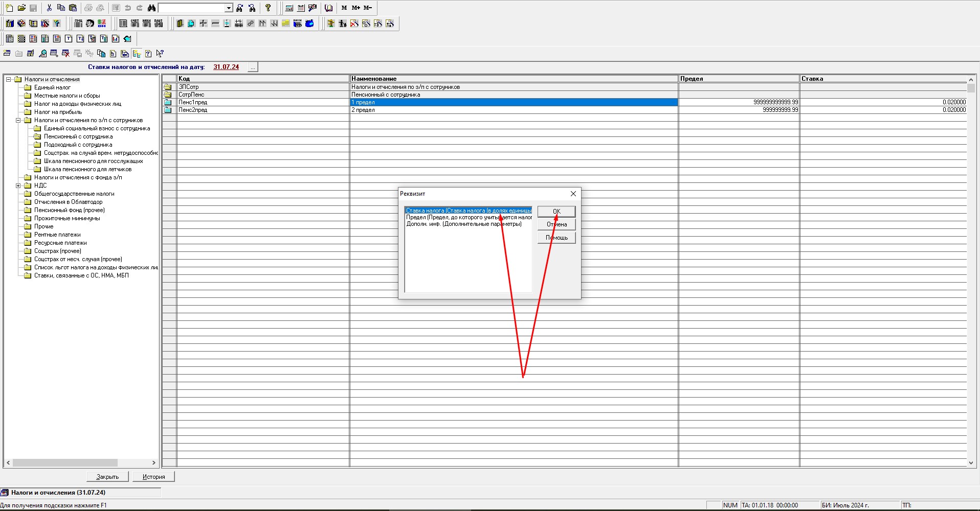Click the Пенс2пред code cell
Screen dimensions: 980x511
click(x=263, y=110)
